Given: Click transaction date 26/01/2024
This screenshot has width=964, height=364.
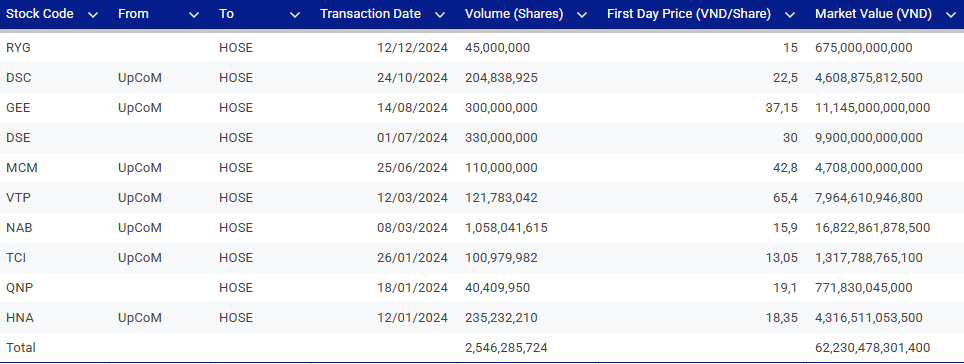Looking at the screenshot, I should click(x=413, y=258).
